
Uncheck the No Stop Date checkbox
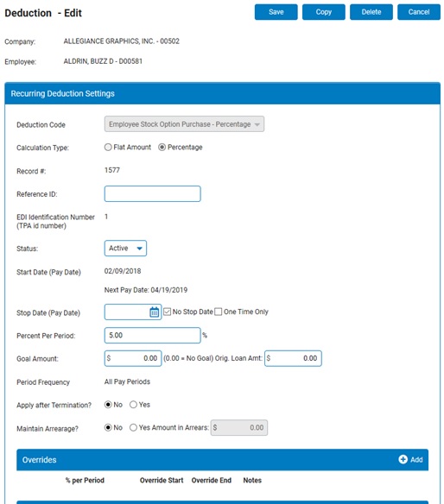click(x=167, y=312)
